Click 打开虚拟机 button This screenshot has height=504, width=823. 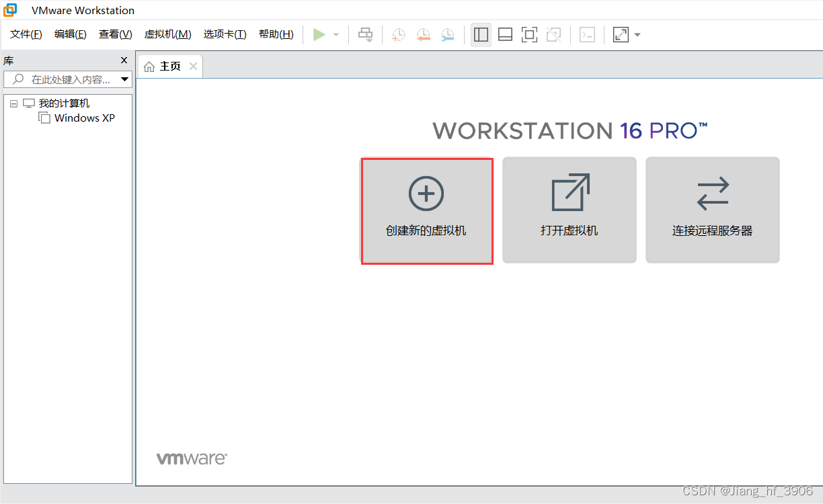click(569, 210)
